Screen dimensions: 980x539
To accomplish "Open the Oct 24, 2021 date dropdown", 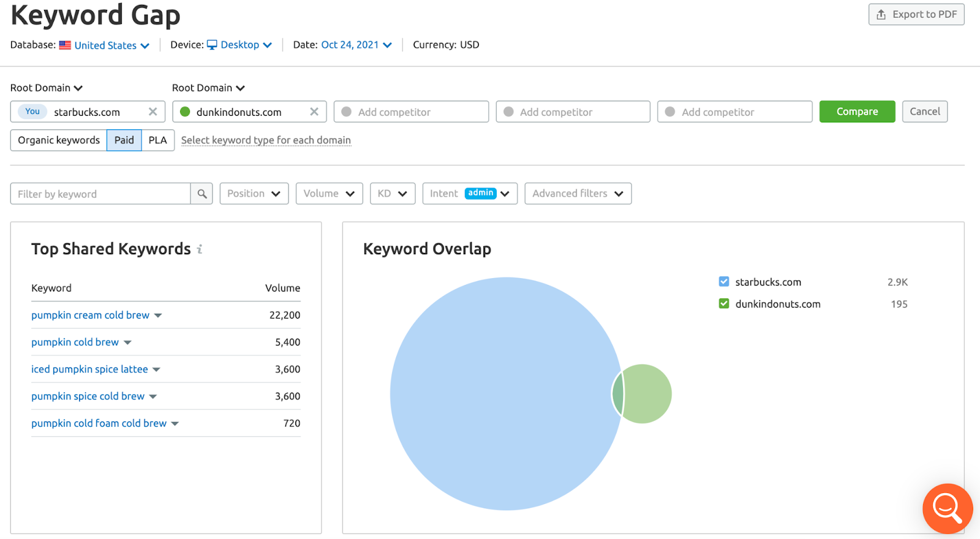I will pos(356,45).
